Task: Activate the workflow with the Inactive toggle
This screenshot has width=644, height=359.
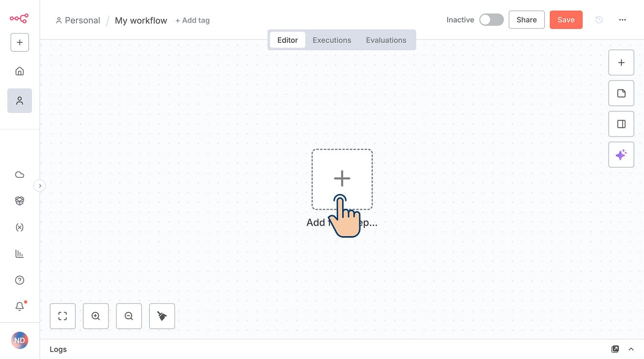Action: coord(491,20)
